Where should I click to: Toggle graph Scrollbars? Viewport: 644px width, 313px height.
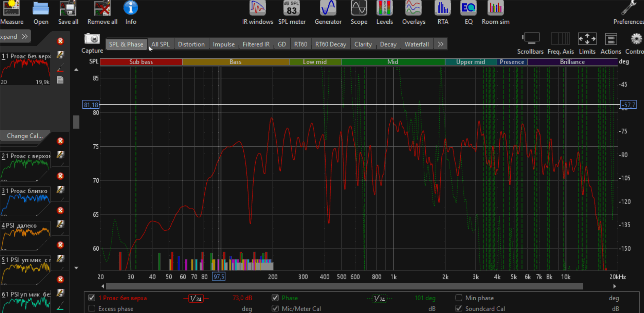coord(530,44)
